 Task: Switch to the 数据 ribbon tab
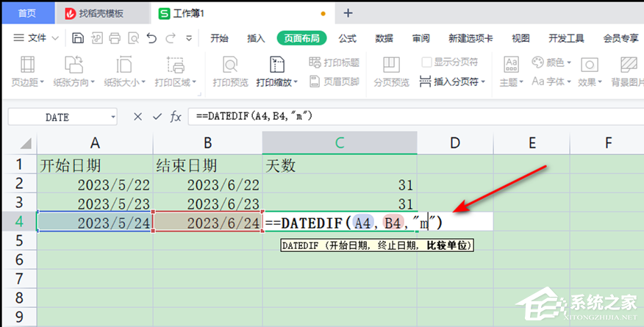click(x=384, y=38)
